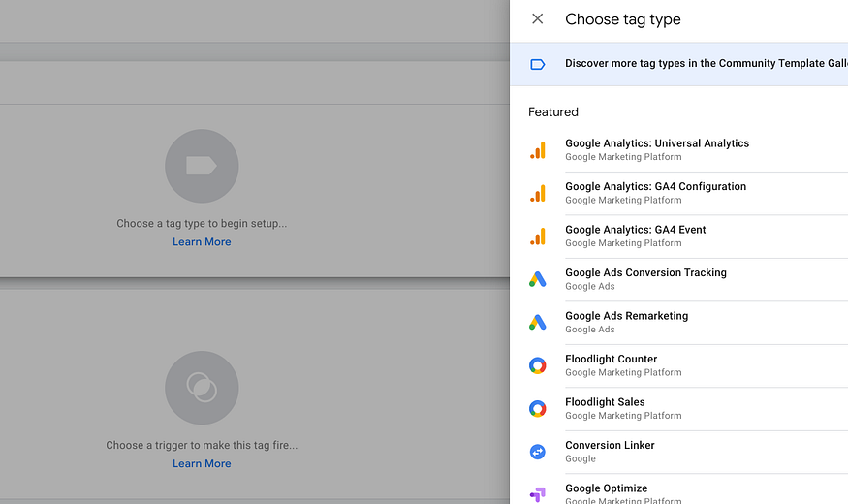
Task: Click the Universal Analytics bar-chart icon
Action: pyautogui.click(x=538, y=150)
